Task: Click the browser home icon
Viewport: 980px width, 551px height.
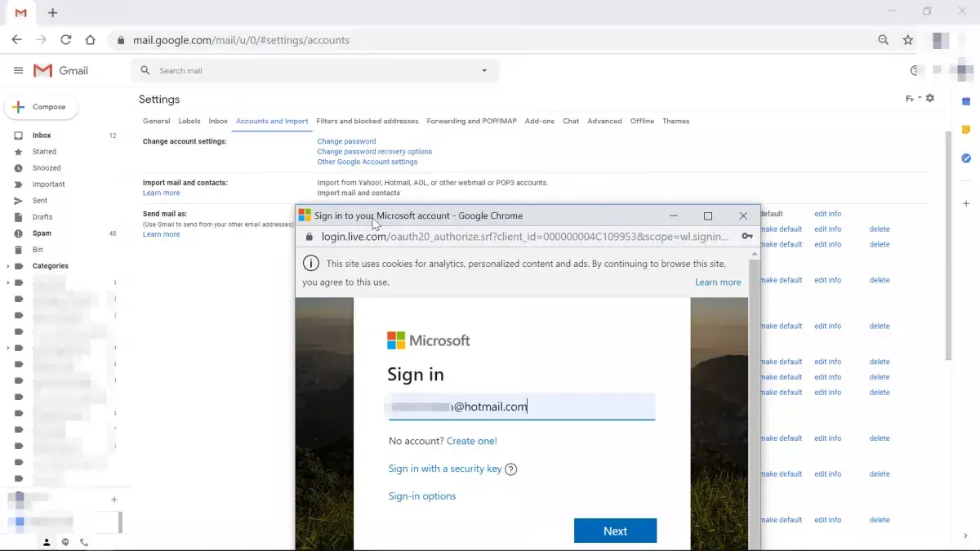Action: pyautogui.click(x=91, y=40)
